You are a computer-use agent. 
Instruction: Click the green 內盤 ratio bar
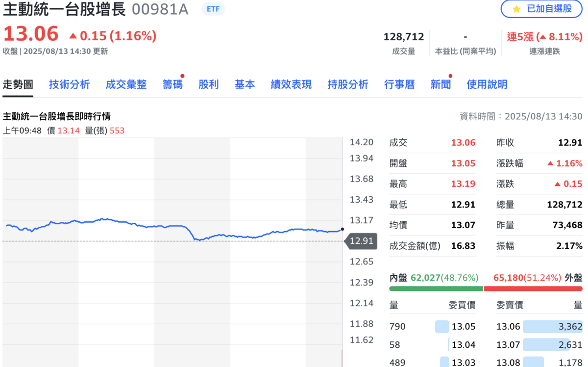point(436,288)
